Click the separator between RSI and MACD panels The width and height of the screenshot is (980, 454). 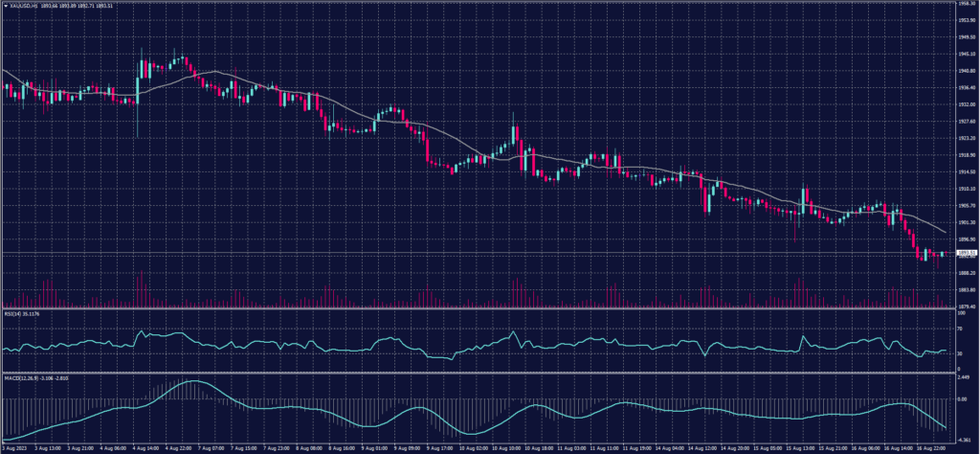pos(479,373)
